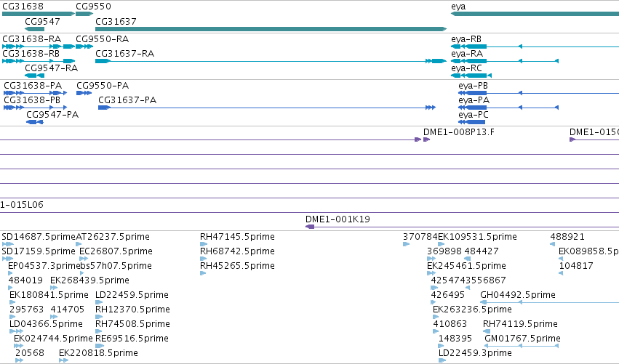Image resolution: width=619 pixels, height=364 pixels.
Task: Click the RH12370.5prime EST
Action: click(132, 310)
